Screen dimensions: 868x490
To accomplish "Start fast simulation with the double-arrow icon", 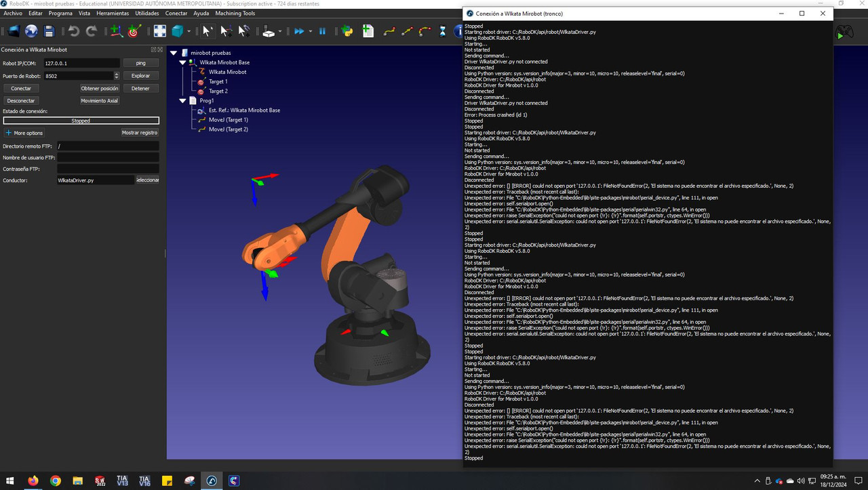I will tap(299, 30).
